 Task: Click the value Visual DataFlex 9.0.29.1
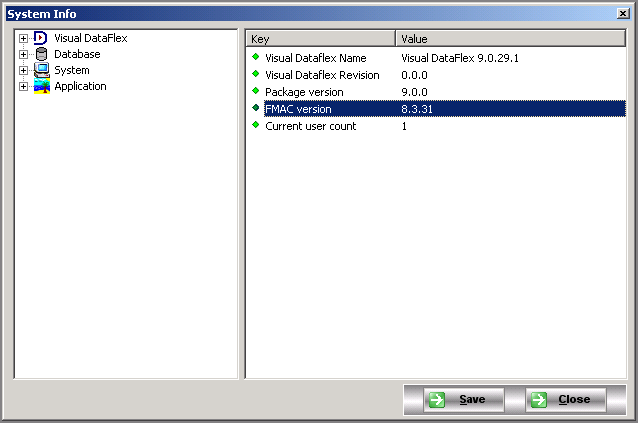(460, 58)
